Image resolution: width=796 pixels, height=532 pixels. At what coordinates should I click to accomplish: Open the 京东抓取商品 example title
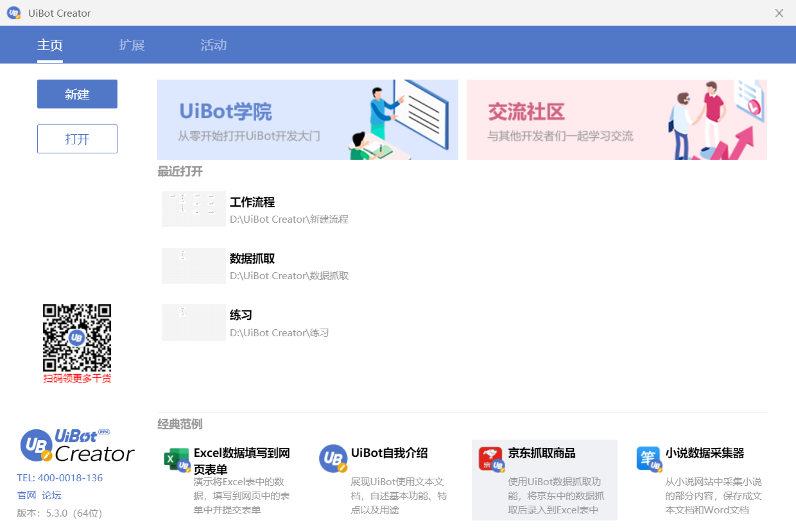click(542, 454)
